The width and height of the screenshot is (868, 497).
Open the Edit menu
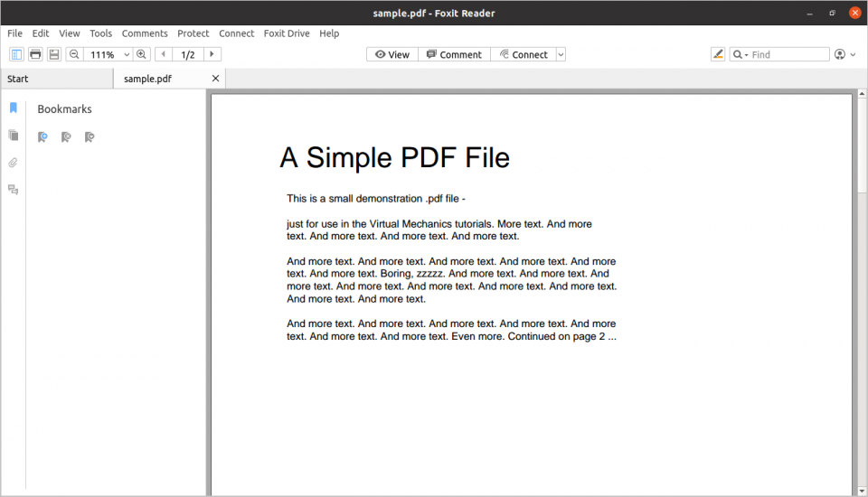[x=41, y=33]
